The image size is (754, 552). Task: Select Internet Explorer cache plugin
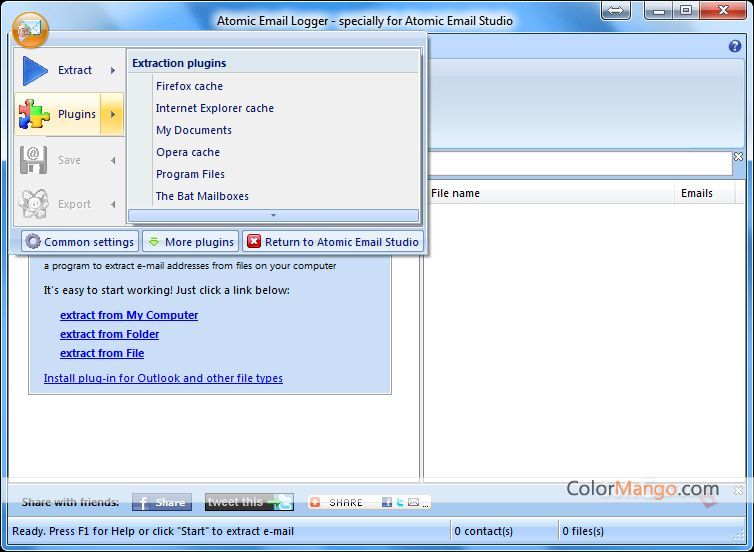click(214, 108)
